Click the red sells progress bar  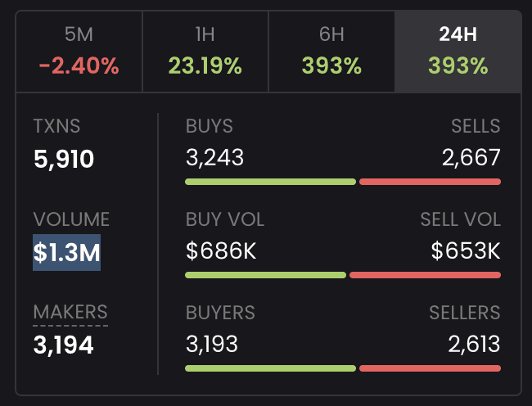(430, 182)
